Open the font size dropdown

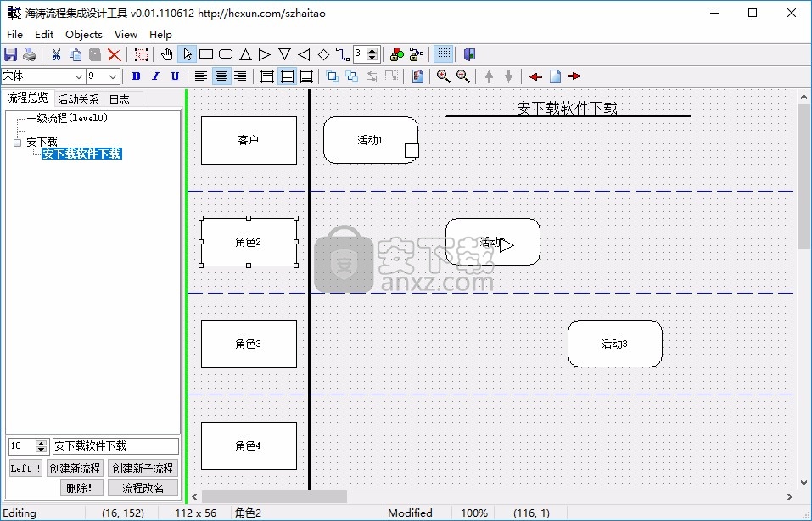[114, 76]
